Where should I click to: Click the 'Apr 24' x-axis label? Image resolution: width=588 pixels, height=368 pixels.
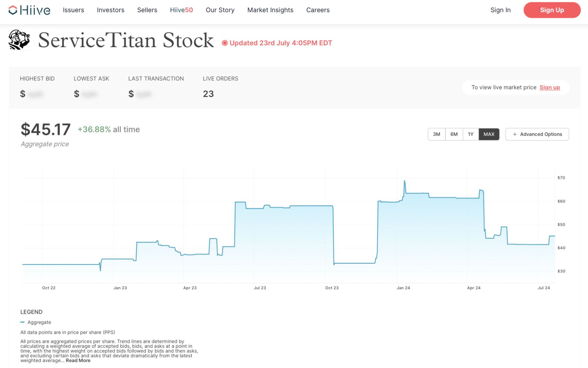[474, 288]
